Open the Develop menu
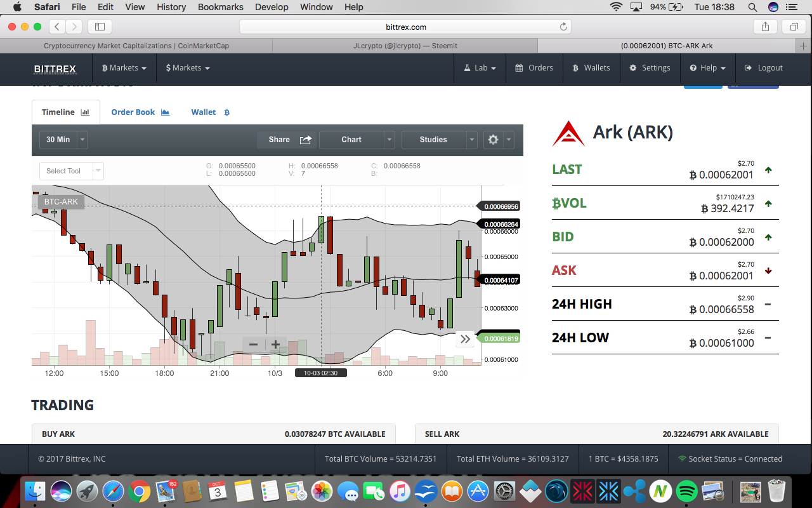812x508 pixels. point(271,7)
